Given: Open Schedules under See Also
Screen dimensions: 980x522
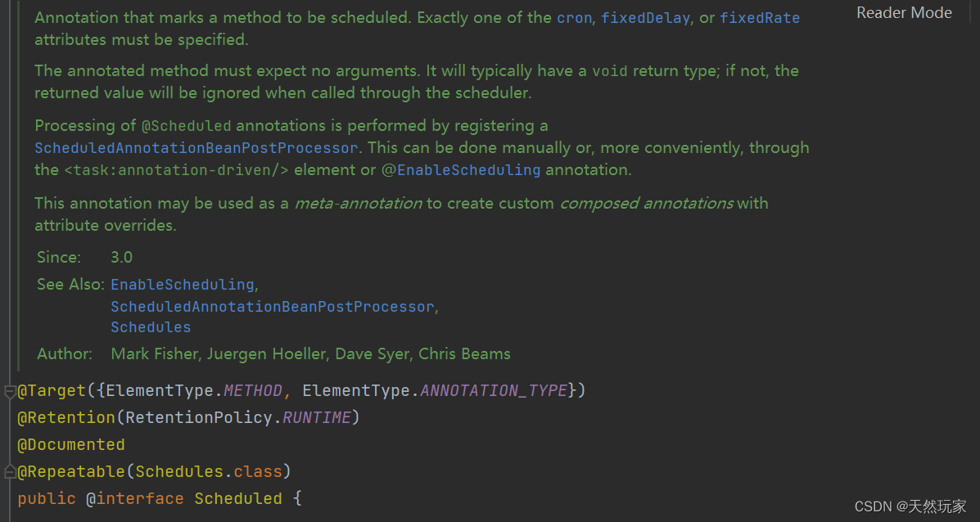Looking at the screenshot, I should tap(151, 326).
